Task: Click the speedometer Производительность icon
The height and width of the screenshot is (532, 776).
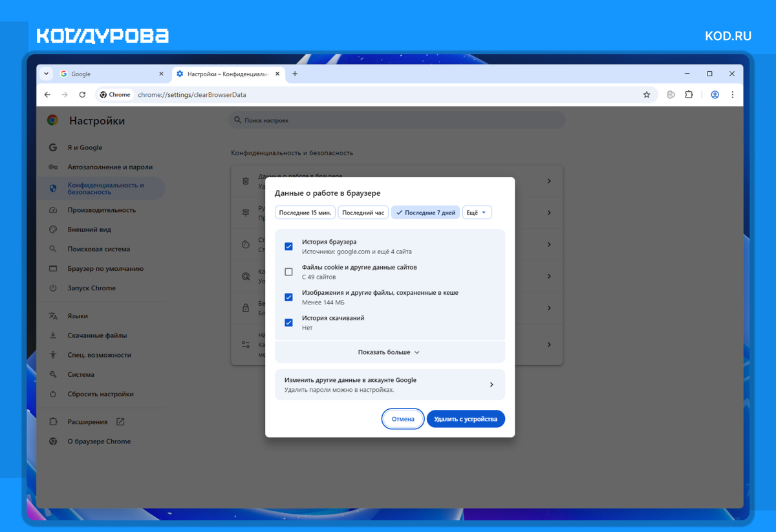Action: point(53,210)
